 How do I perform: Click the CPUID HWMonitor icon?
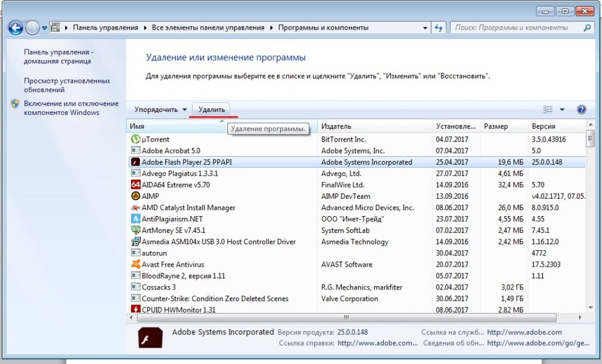point(136,309)
